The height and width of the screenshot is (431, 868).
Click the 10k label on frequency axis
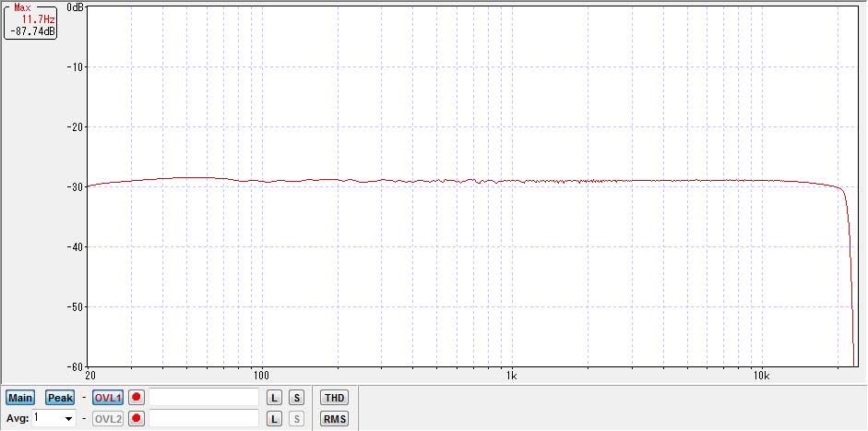761,376
